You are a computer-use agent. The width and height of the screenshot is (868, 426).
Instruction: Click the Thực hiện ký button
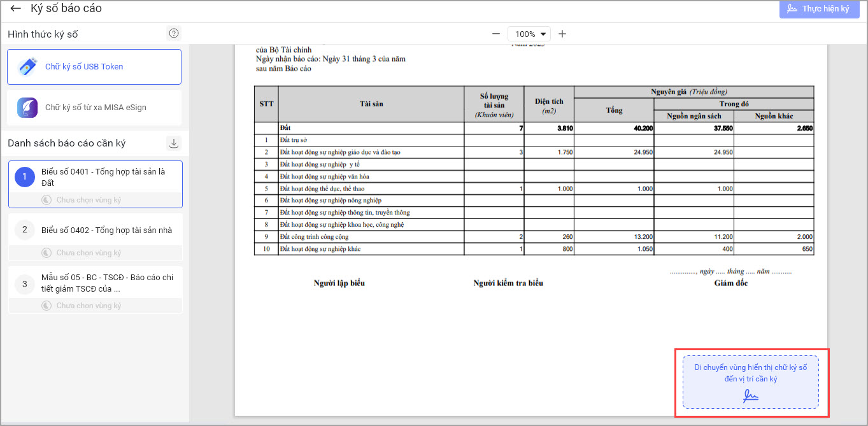818,9
